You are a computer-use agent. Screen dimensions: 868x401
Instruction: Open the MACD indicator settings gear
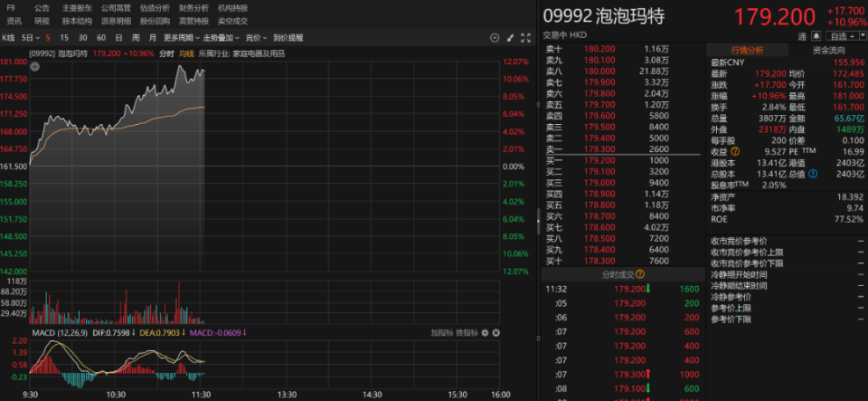[x=485, y=333]
